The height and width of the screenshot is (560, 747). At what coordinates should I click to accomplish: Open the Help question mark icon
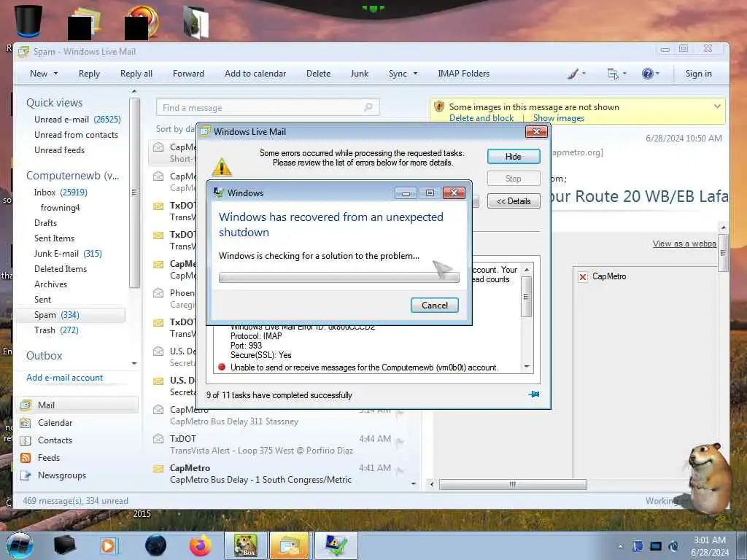point(647,74)
